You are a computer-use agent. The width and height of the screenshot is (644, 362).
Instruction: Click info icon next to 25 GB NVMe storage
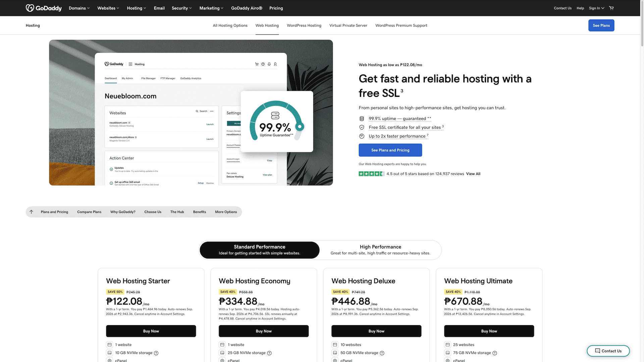(269, 353)
